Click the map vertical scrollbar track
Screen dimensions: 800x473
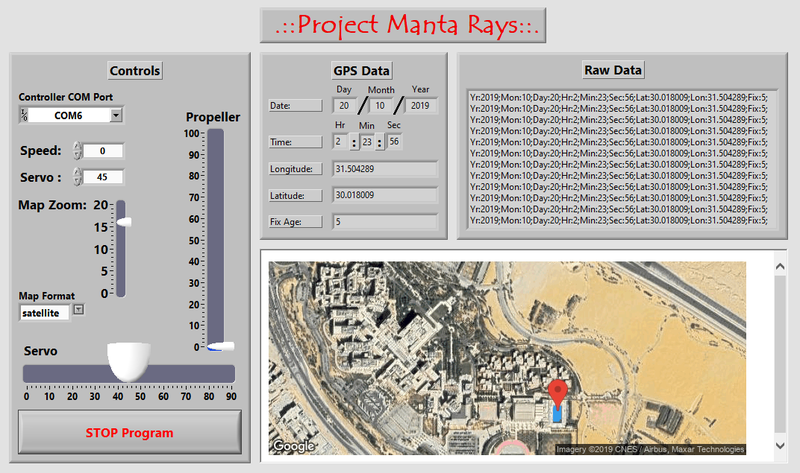(780, 355)
